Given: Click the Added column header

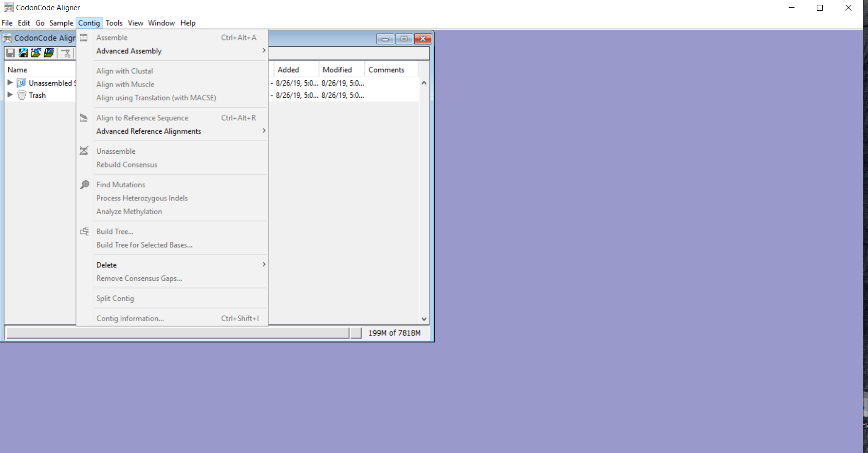Looking at the screenshot, I should pyautogui.click(x=296, y=70).
